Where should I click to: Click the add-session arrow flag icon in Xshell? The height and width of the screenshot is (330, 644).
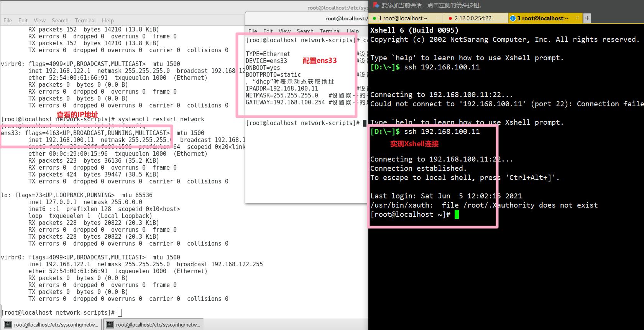pyautogui.click(x=376, y=5)
